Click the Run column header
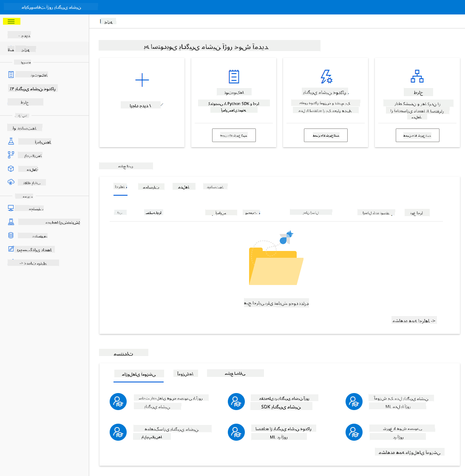465x476 pixels. [x=120, y=213]
